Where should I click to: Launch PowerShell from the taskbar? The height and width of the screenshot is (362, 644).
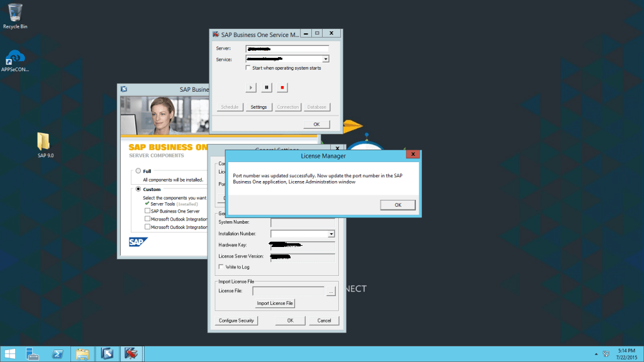coord(57,354)
